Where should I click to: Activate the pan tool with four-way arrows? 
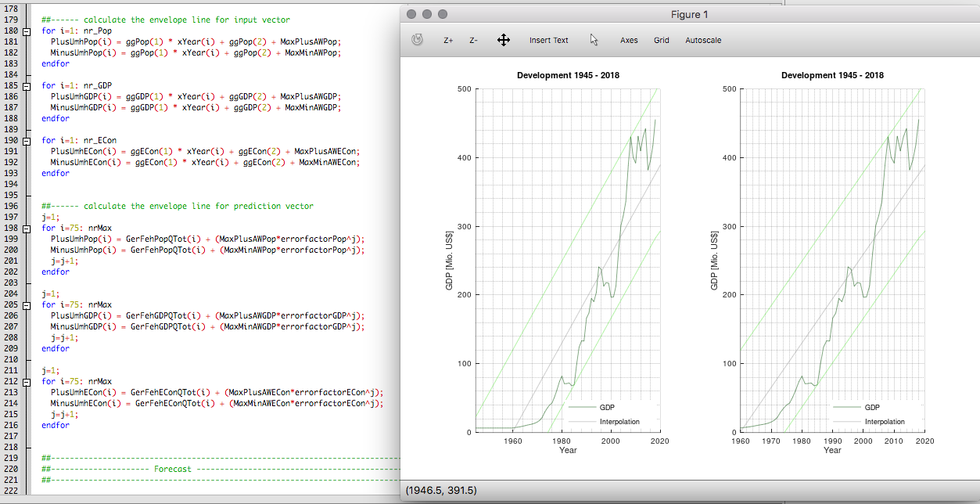(504, 40)
